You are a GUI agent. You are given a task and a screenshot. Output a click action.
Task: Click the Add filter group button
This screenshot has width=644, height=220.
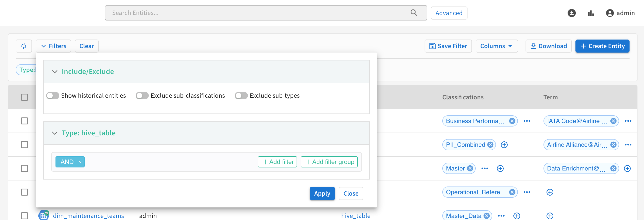[x=329, y=162]
